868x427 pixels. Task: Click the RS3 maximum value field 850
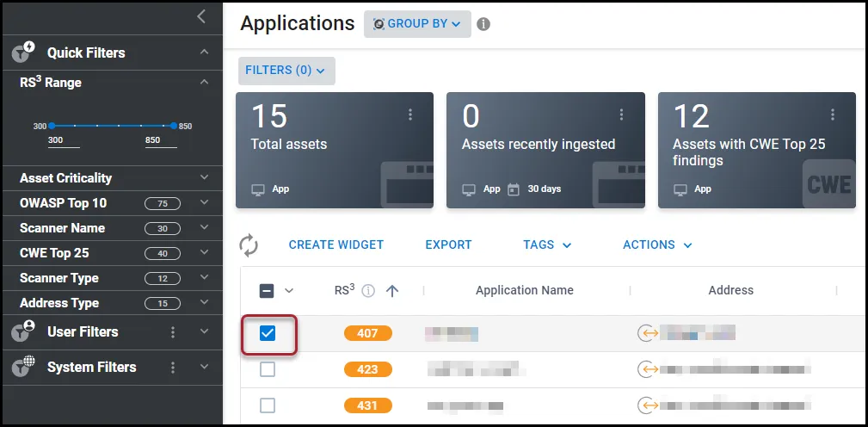pos(161,140)
